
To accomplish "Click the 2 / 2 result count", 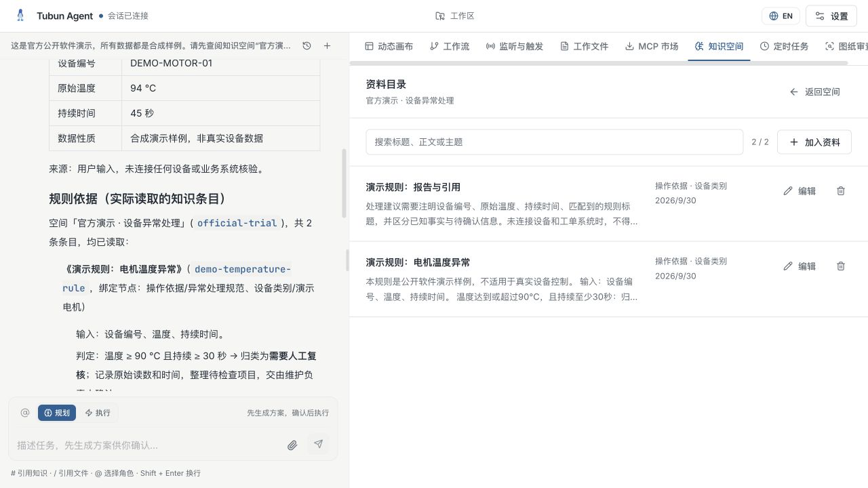I will pos(760,142).
